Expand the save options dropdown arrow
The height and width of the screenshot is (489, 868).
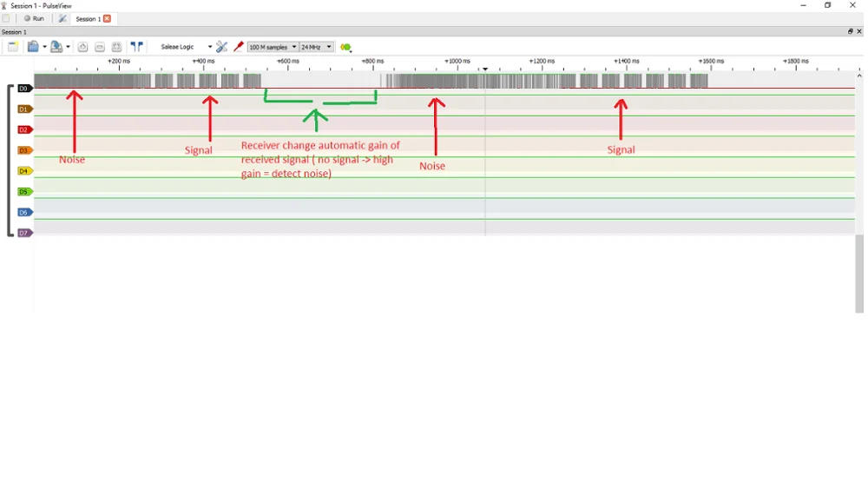click(68, 47)
